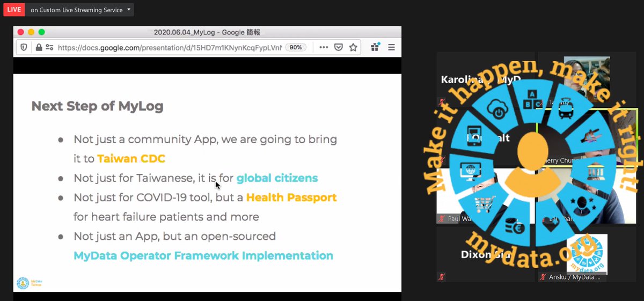Image resolution: width=644 pixels, height=301 pixels.
Task: Click MyData Operator Framework Implementation text
Action: pos(203,255)
